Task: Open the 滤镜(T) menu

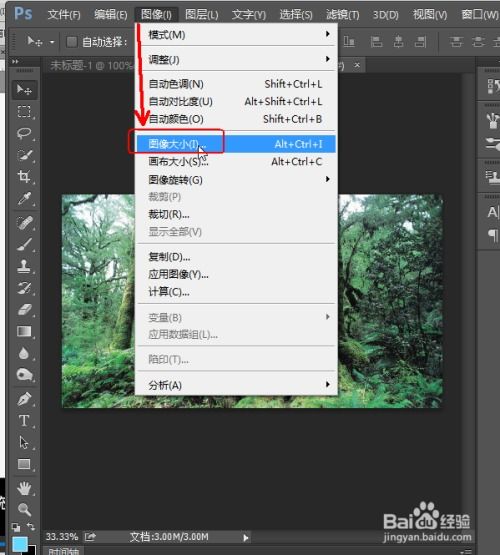Action: coord(343,15)
